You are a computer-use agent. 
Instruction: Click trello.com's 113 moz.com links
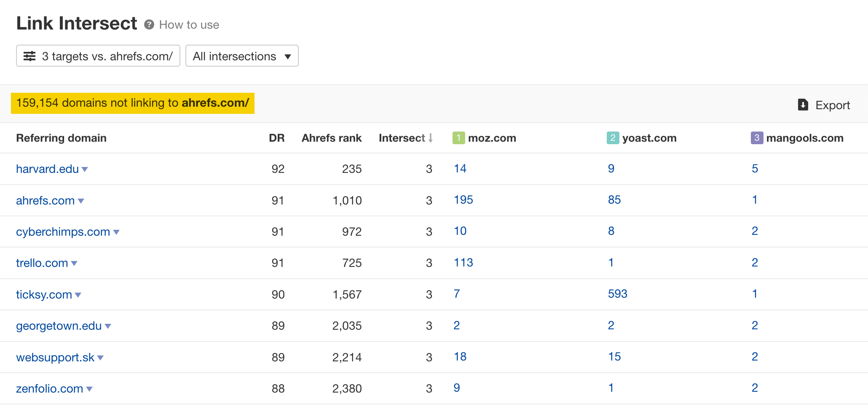click(x=463, y=263)
